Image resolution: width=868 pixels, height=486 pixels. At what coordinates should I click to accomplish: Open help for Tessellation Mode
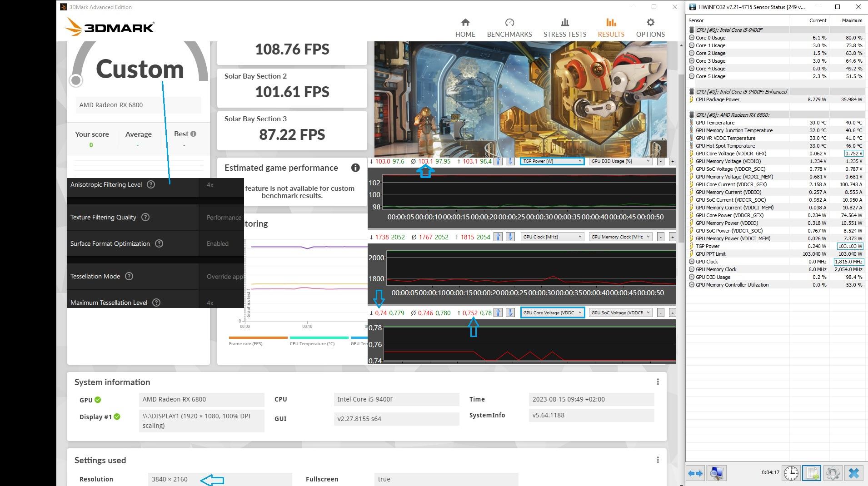coord(129,276)
